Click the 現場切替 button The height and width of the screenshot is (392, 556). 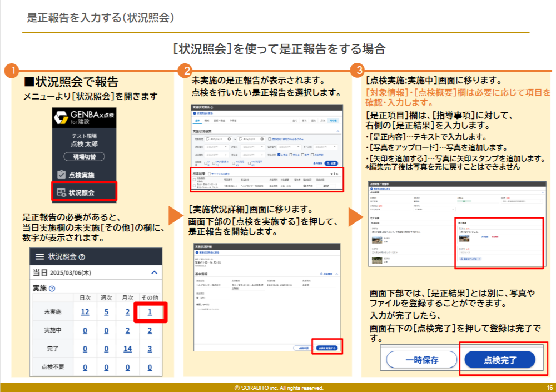point(84,157)
